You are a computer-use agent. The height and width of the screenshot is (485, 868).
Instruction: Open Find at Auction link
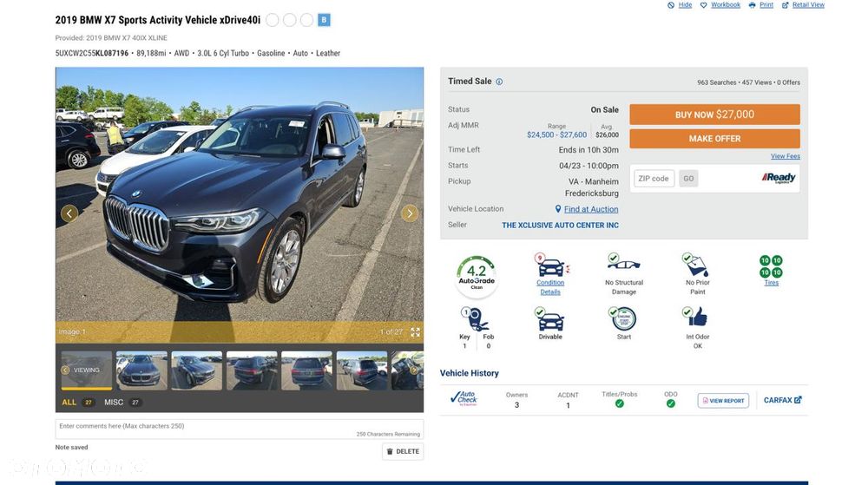pos(590,209)
